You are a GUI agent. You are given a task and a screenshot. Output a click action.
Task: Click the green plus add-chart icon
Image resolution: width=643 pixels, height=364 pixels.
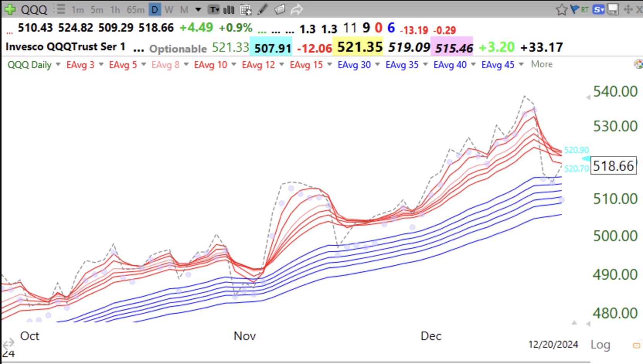pos(9,9)
